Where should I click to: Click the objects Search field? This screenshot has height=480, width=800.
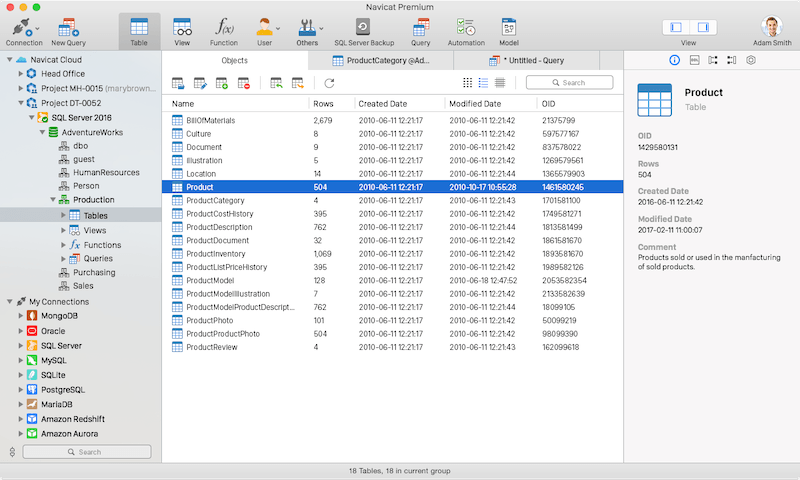(x=569, y=83)
